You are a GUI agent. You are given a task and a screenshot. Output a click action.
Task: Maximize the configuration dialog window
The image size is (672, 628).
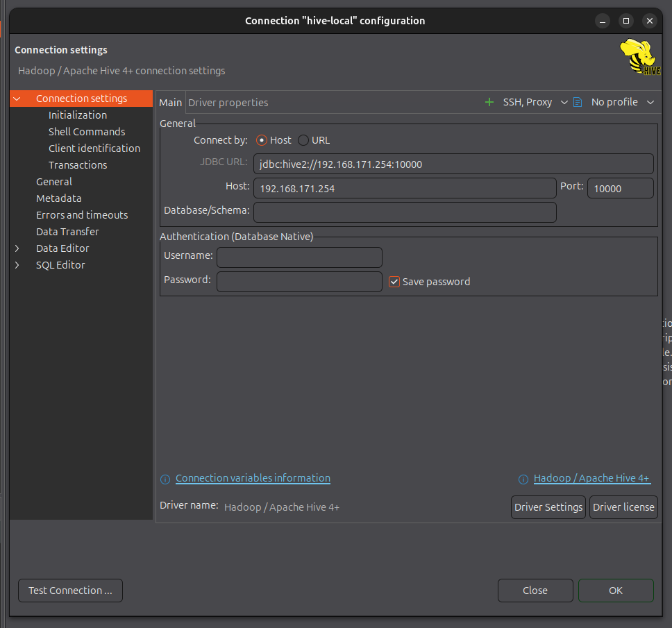pos(626,21)
